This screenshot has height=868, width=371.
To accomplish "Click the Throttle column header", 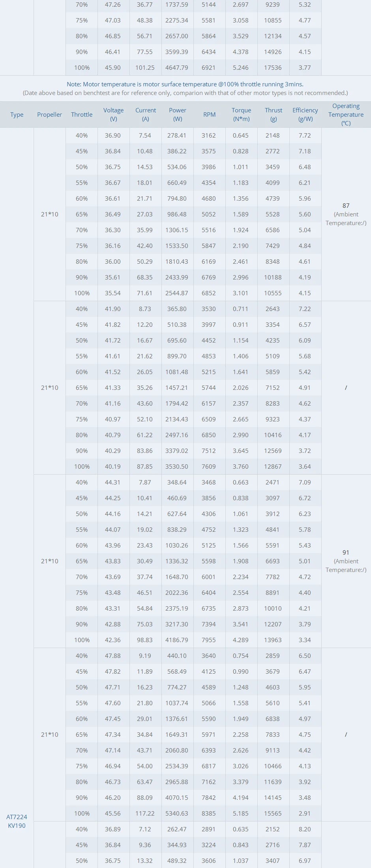I will pos(82,115).
